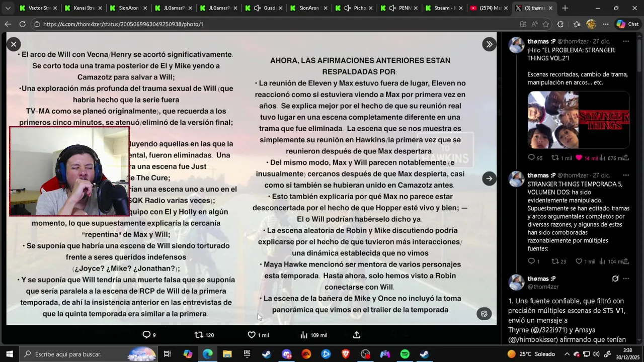Open thomas :P profile avatar on first tweet
Image resolution: width=644 pixels, height=362 pixels.
click(x=516, y=45)
